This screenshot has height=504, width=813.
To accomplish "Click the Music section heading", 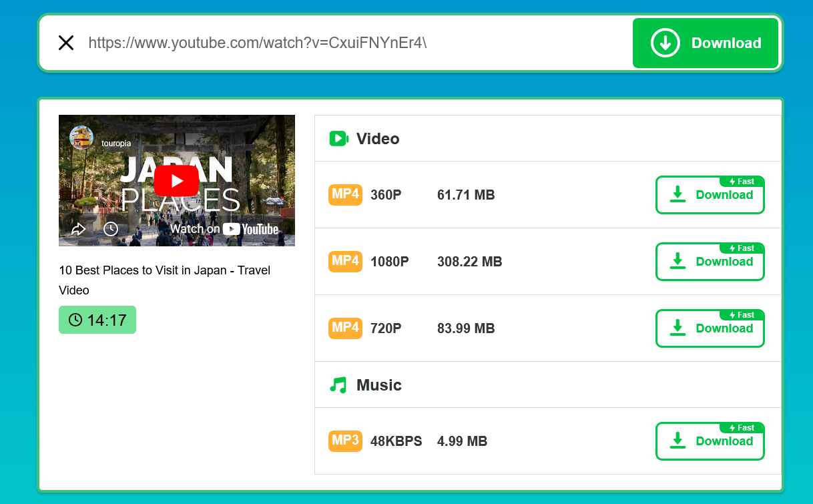I will coord(379,385).
